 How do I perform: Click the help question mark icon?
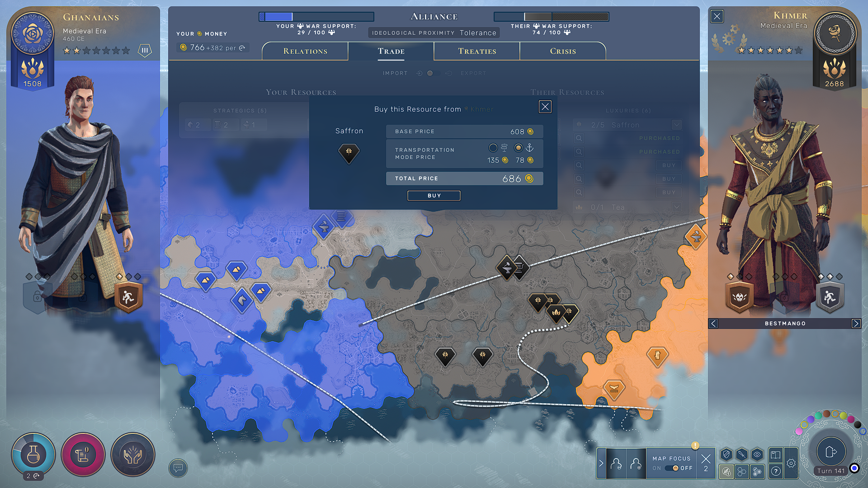pos(776,471)
